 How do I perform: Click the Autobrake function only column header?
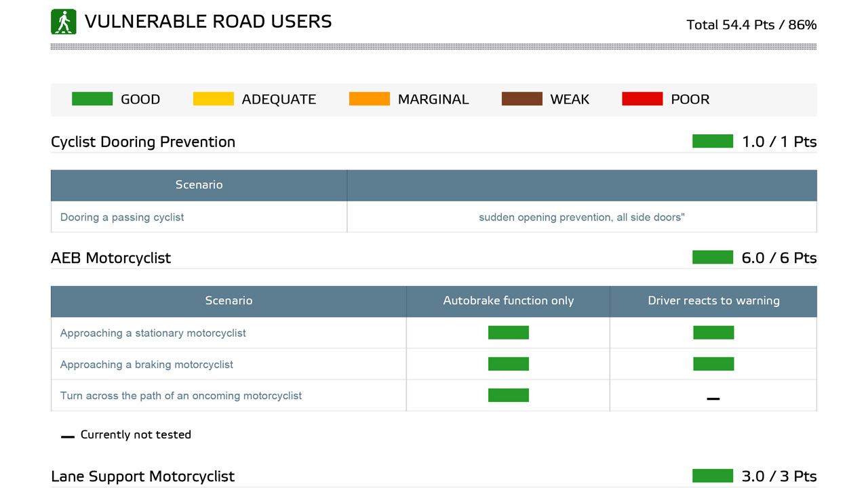coord(508,301)
